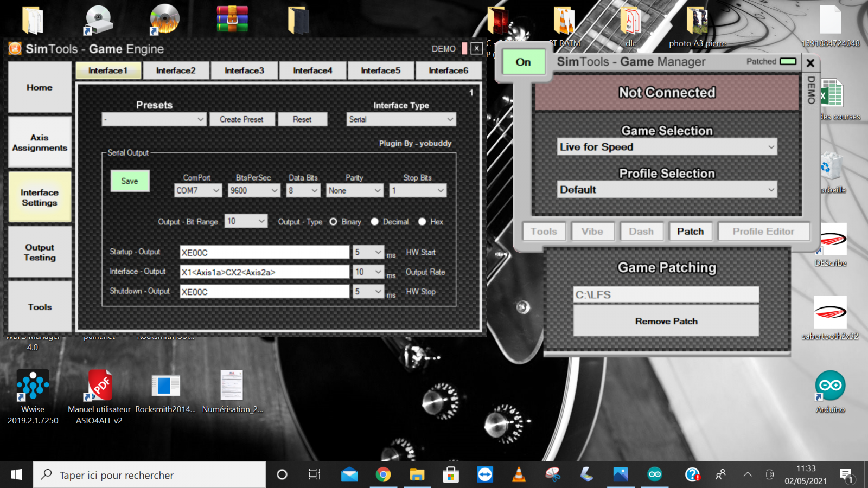Click the Interface Output text field

point(265,272)
